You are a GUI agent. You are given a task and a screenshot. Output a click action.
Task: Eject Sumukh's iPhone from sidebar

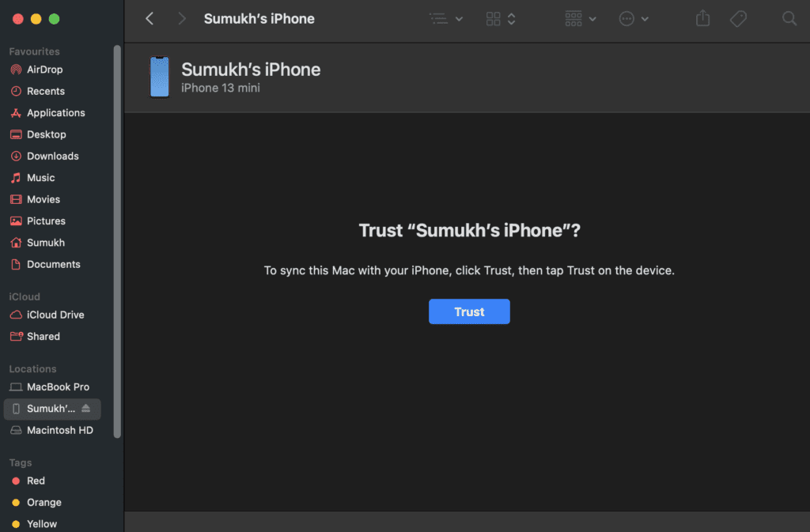point(85,408)
